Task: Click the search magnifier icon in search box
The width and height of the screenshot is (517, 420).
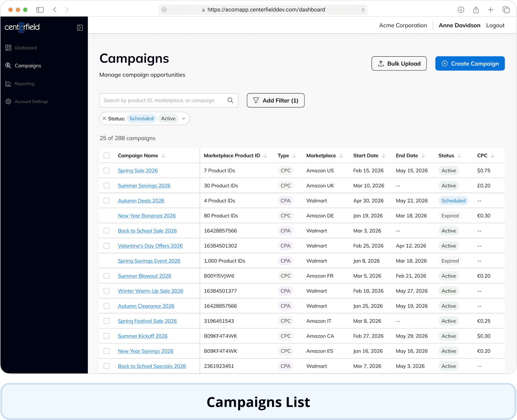Action: [230, 100]
